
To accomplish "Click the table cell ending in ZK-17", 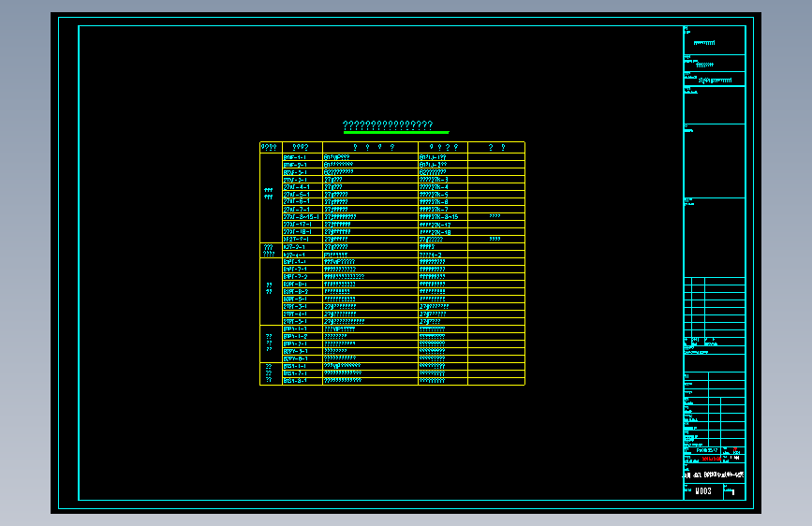I will (443, 225).
